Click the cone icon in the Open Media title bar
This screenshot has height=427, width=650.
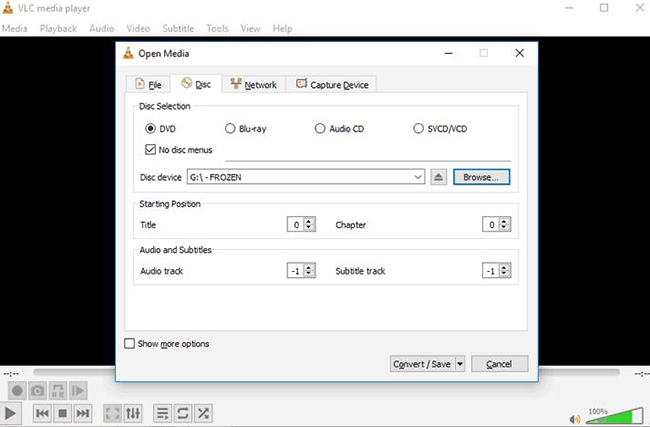coord(129,53)
